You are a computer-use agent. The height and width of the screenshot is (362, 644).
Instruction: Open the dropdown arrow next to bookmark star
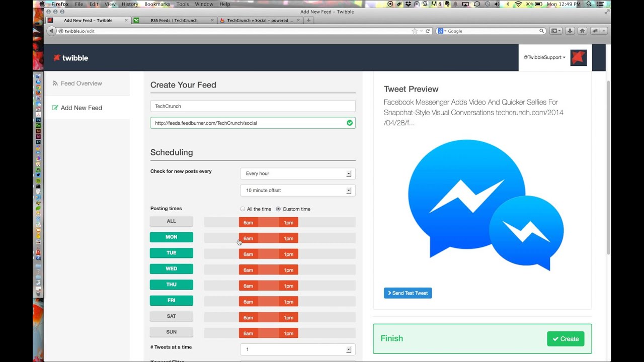[421, 31]
